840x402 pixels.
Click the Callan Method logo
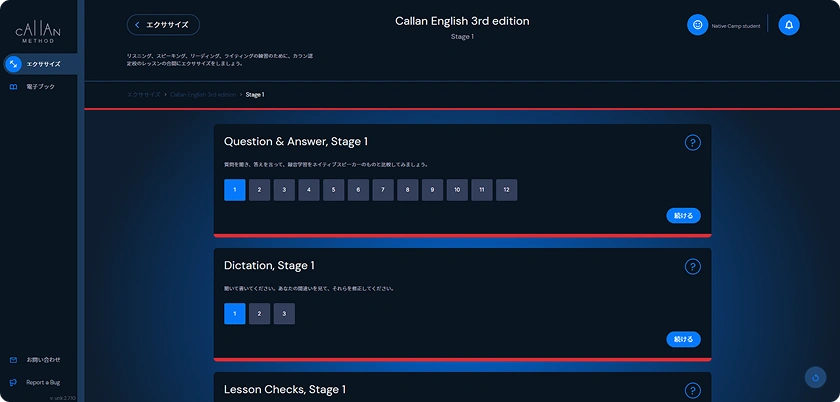pos(37,30)
